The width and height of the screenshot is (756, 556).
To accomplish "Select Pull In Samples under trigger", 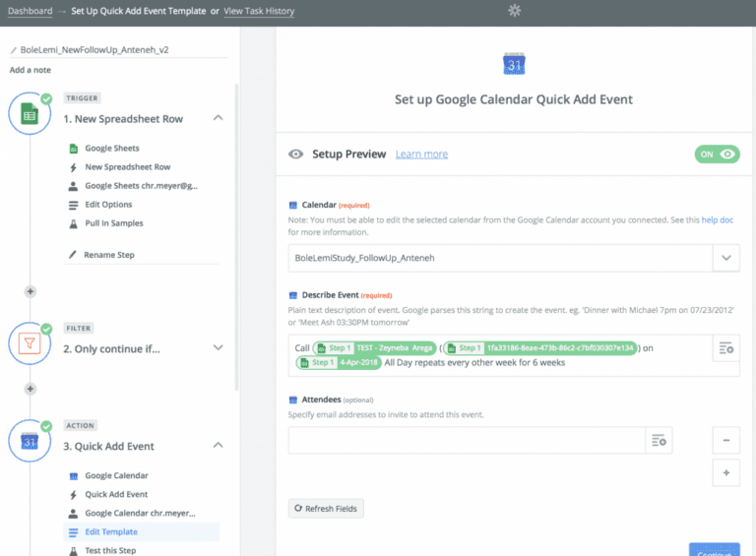I will tap(113, 223).
